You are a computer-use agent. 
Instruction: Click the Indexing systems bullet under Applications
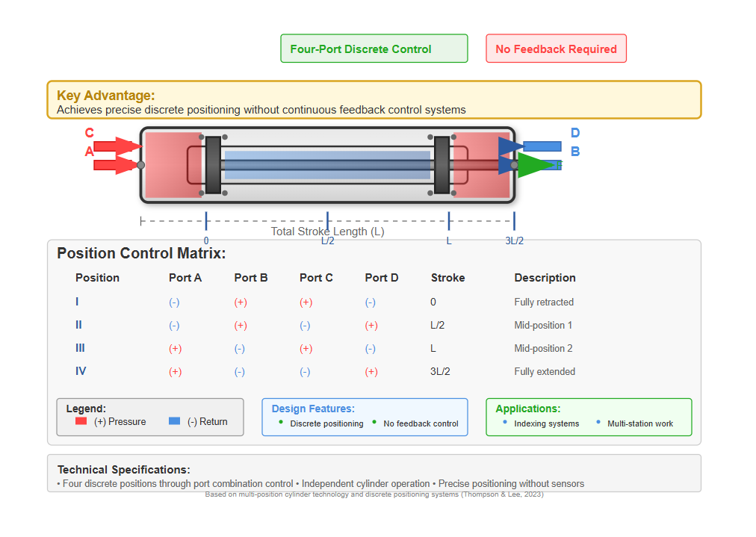pos(546,423)
